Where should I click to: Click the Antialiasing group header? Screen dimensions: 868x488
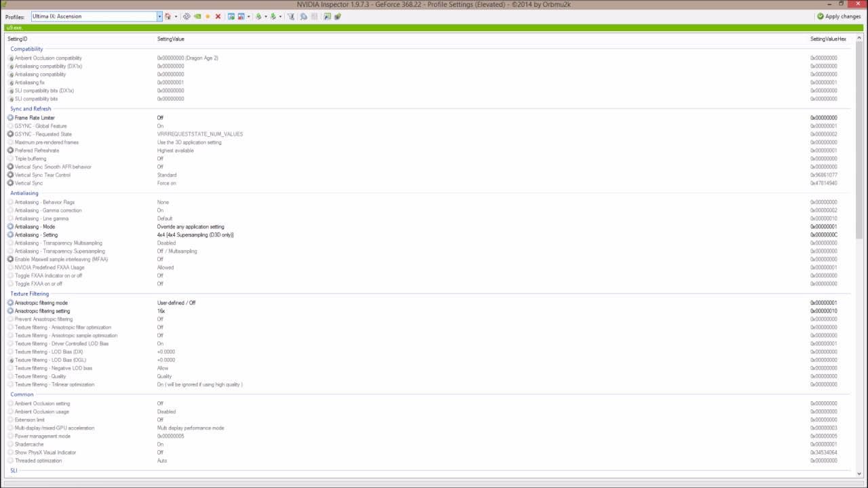[x=24, y=193]
